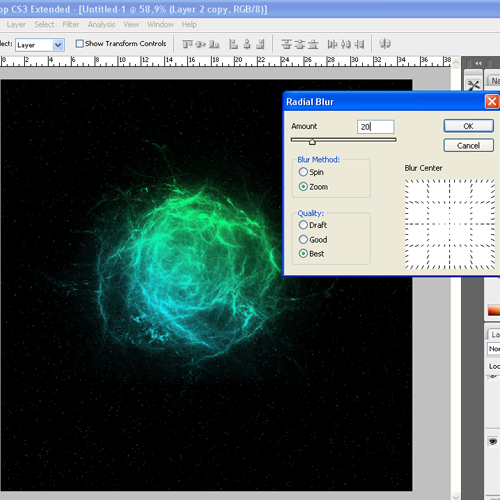Choose Best quality
The height and width of the screenshot is (500, 500).
click(x=303, y=254)
